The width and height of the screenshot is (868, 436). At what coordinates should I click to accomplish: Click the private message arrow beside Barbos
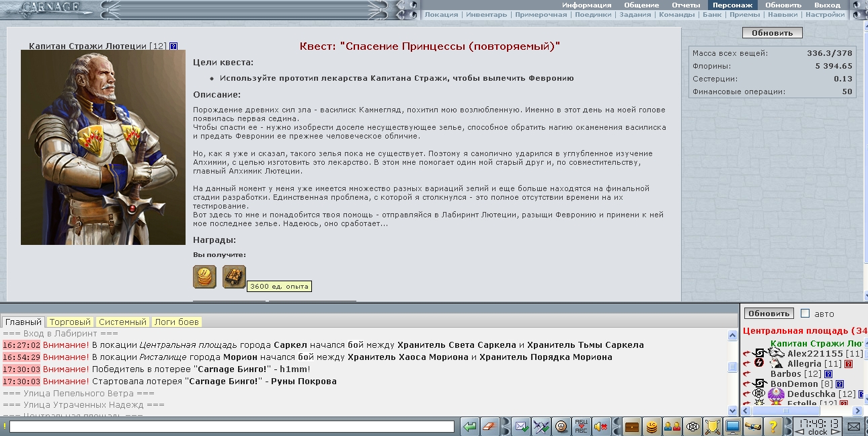[x=747, y=373]
